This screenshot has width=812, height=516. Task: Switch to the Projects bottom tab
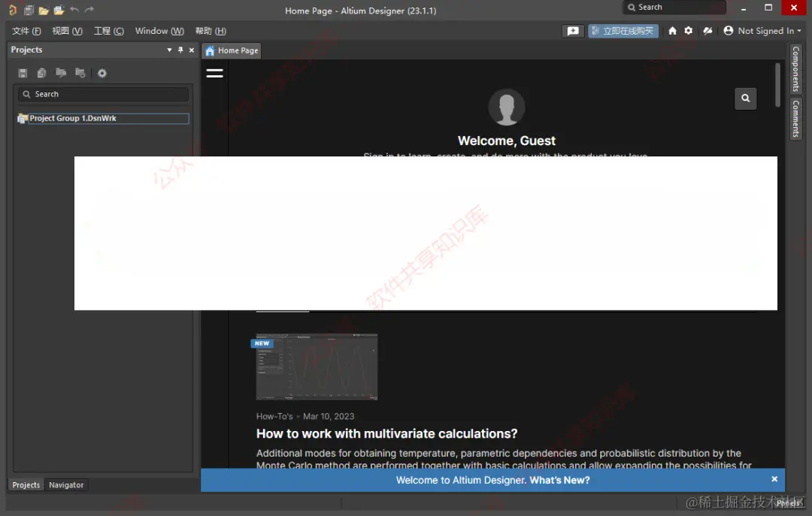[26, 485]
